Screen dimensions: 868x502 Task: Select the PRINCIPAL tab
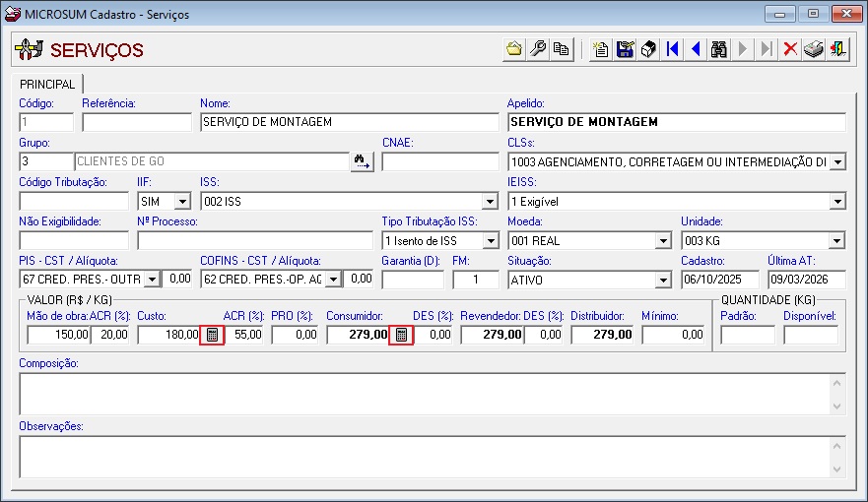[x=47, y=84]
